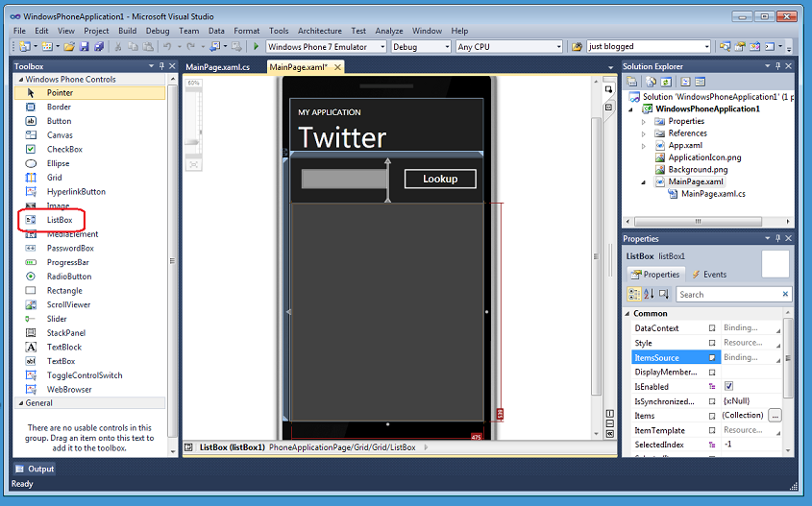This screenshot has width=812, height=506.
Task: Click the View Designer icon in Solution Explorer
Action: [701, 82]
